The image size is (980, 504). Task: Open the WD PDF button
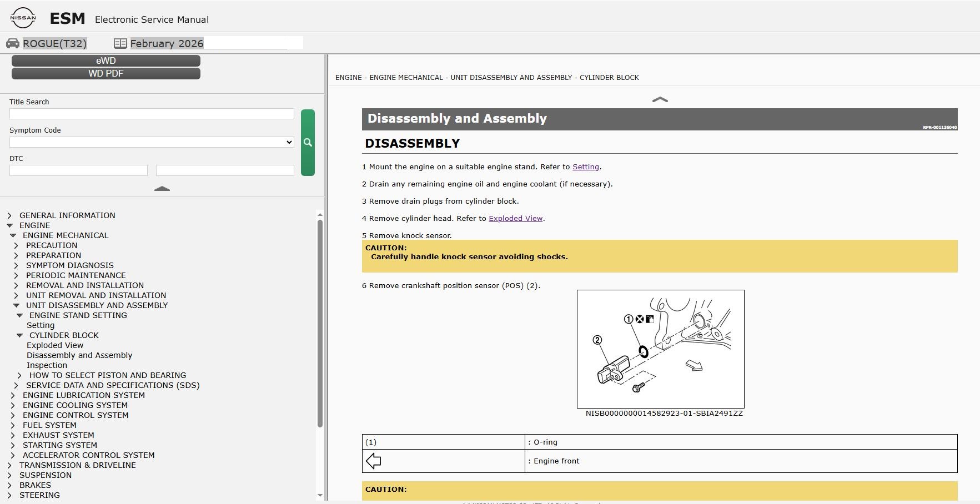(x=106, y=73)
